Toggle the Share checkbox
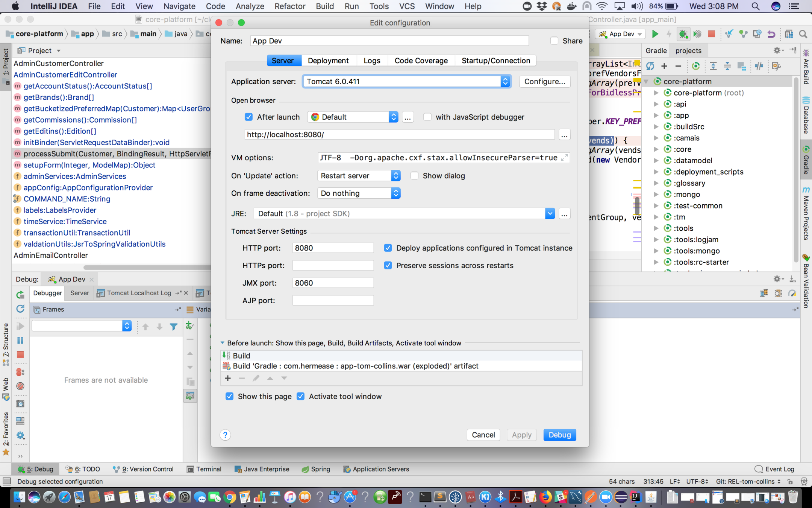 point(554,41)
